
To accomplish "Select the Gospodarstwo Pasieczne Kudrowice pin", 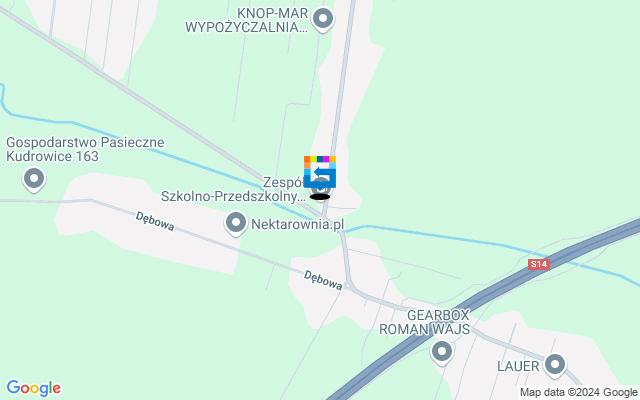I will pos(34,180).
